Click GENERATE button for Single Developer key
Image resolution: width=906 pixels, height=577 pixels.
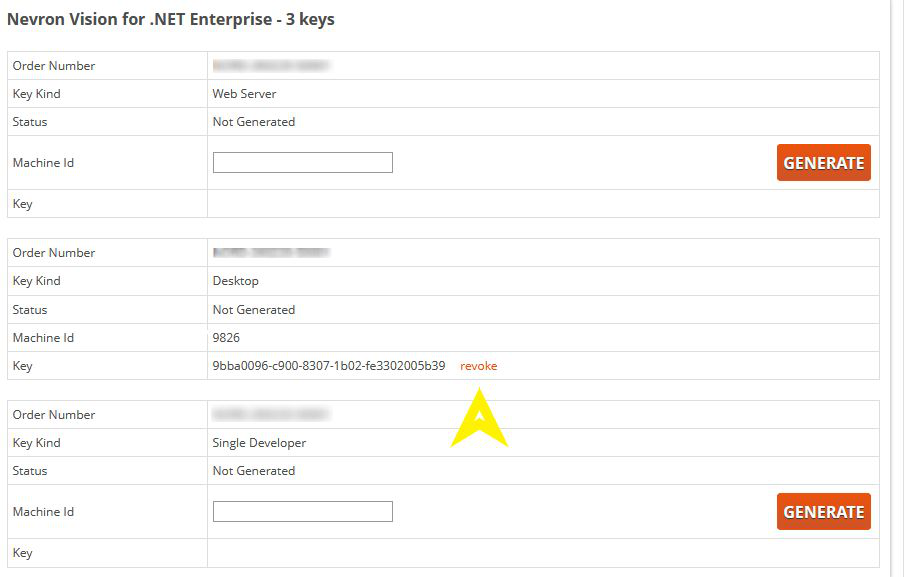click(823, 512)
